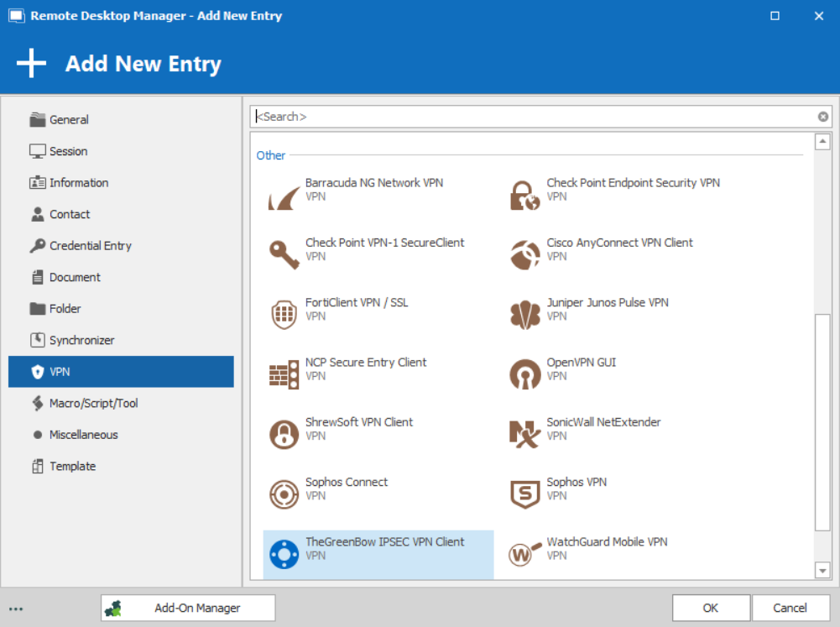This screenshot has height=627, width=840.
Task: Select the SonicWall NetExtender icon
Action: [x=525, y=434]
